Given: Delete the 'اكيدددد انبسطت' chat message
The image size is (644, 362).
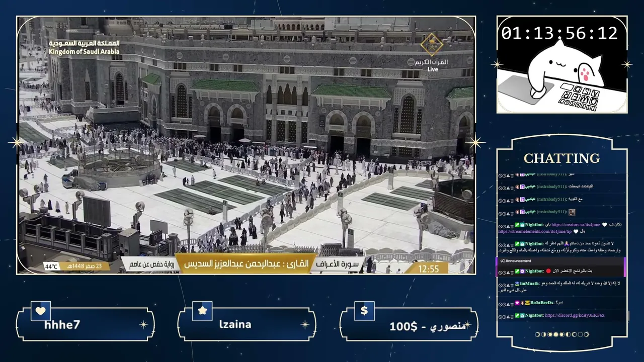Looking at the screenshot, I should coord(512,187).
